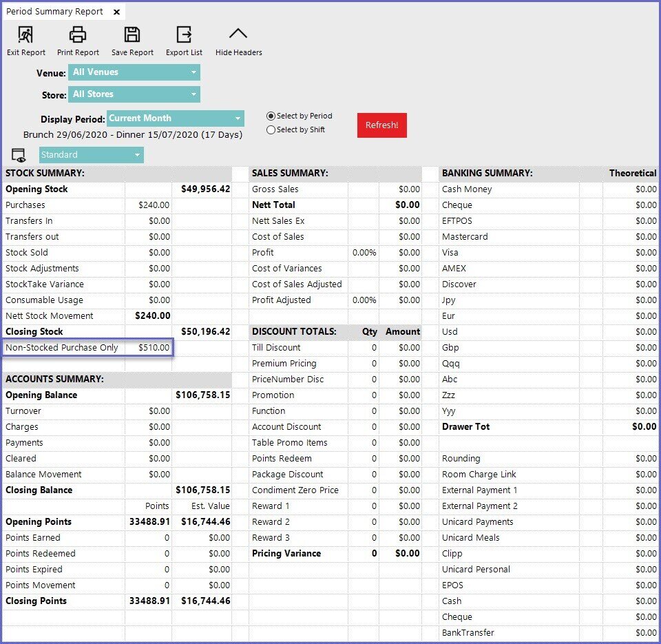Click the Hide Headers chevron icon
The width and height of the screenshot is (661, 644).
pyautogui.click(x=238, y=35)
